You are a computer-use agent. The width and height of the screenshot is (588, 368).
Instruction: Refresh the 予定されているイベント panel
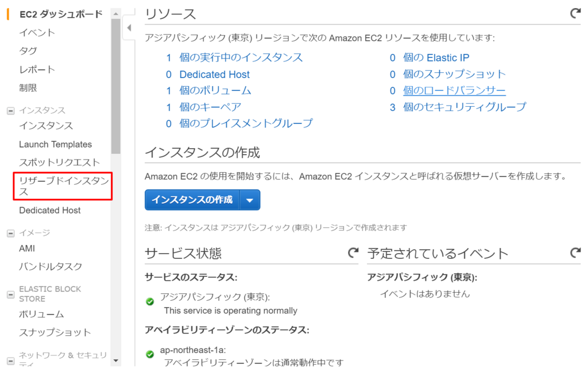(576, 253)
